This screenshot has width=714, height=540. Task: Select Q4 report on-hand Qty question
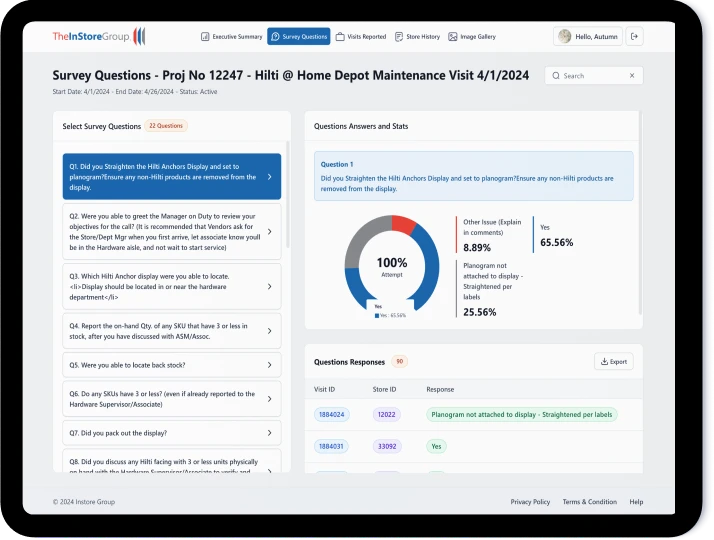[x=172, y=331]
